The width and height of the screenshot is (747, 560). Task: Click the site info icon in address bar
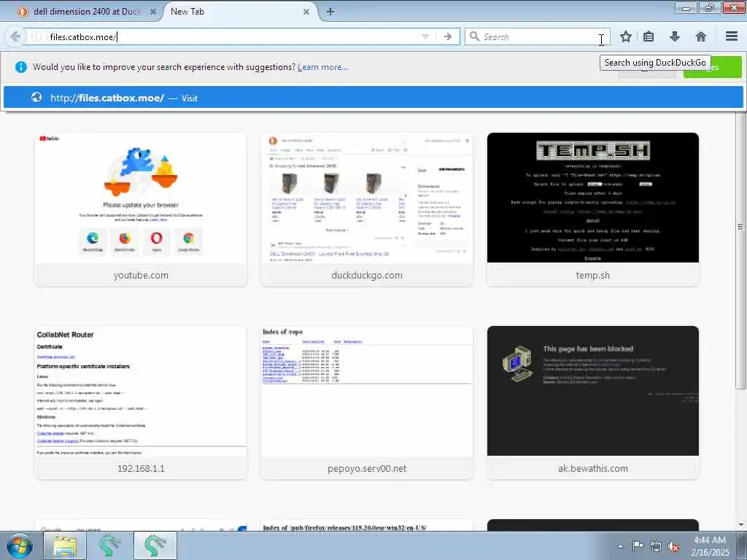pos(36,36)
